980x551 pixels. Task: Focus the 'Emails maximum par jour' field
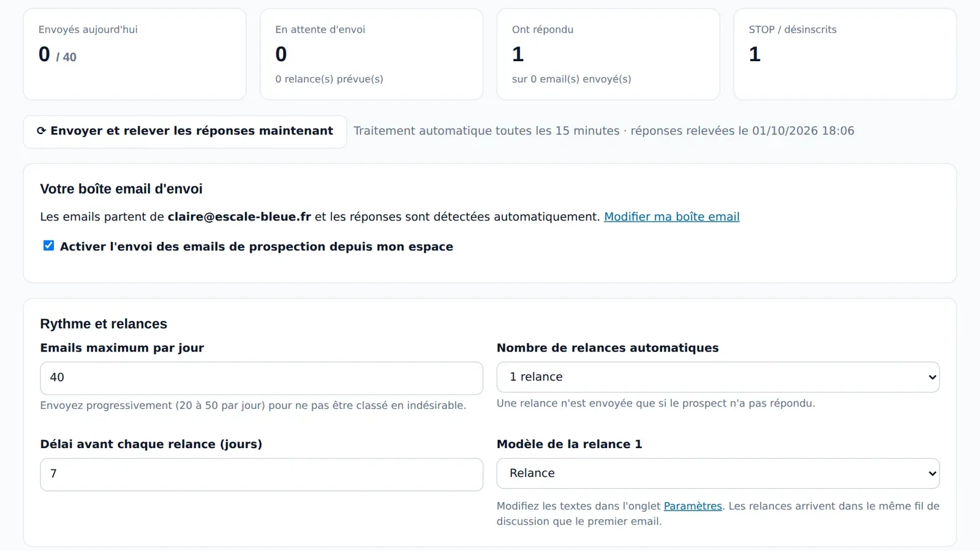[x=262, y=378]
